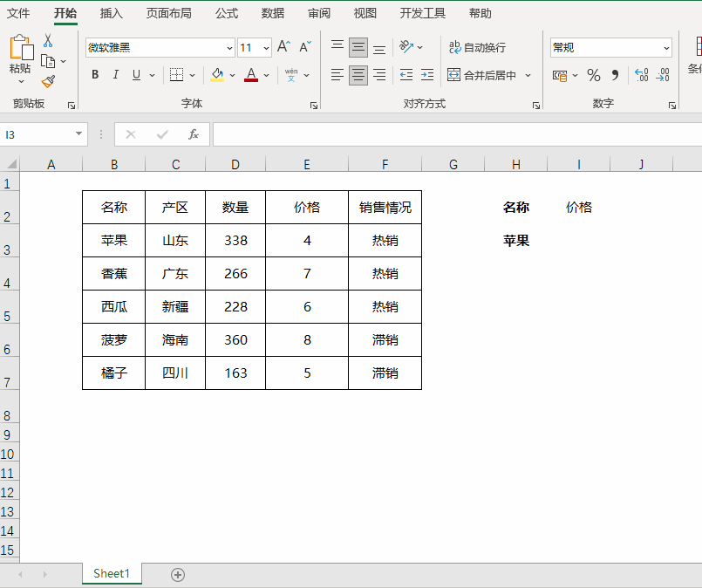Apply the comma style number format
Screen dimensions: 702x588
point(615,75)
